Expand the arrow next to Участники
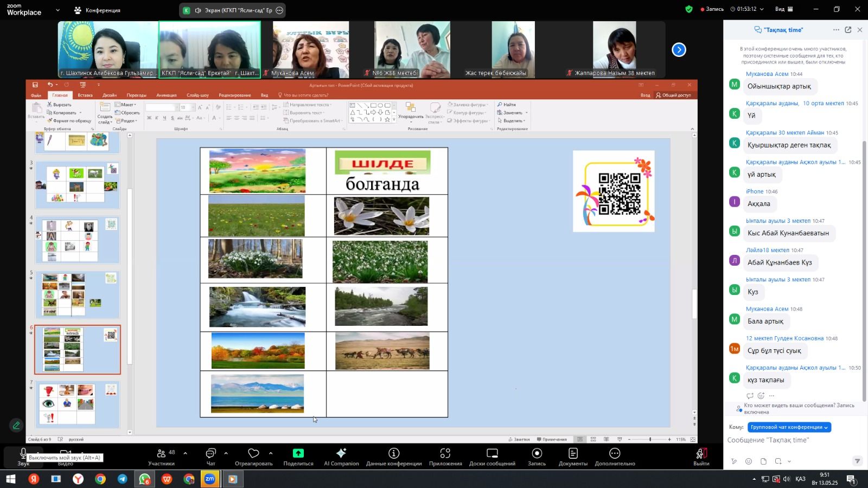868x488 pixels. 185,453
